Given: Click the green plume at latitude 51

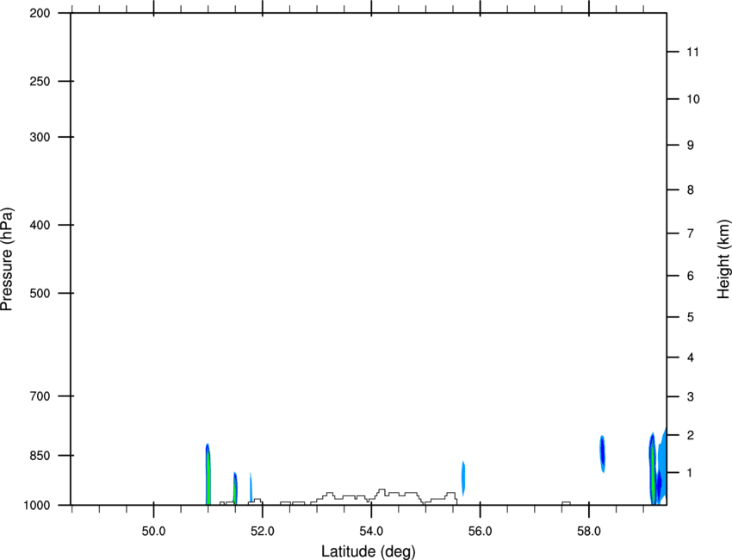Looking at the screenshot, I should 208,476.
